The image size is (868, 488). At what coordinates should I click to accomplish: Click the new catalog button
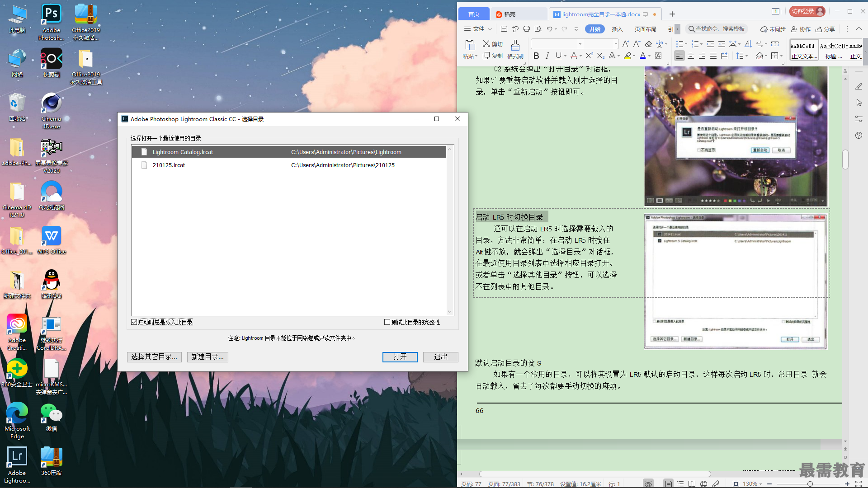[x=208, y=357]
